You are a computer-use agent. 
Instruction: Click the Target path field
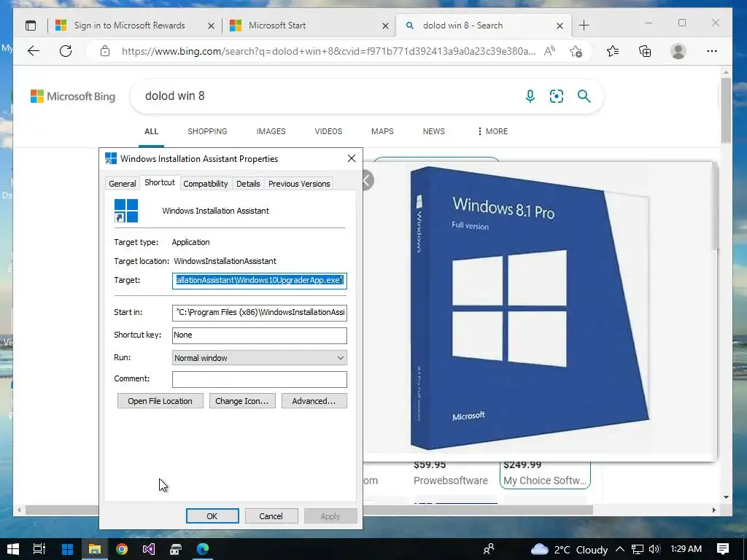click(259, 281)
